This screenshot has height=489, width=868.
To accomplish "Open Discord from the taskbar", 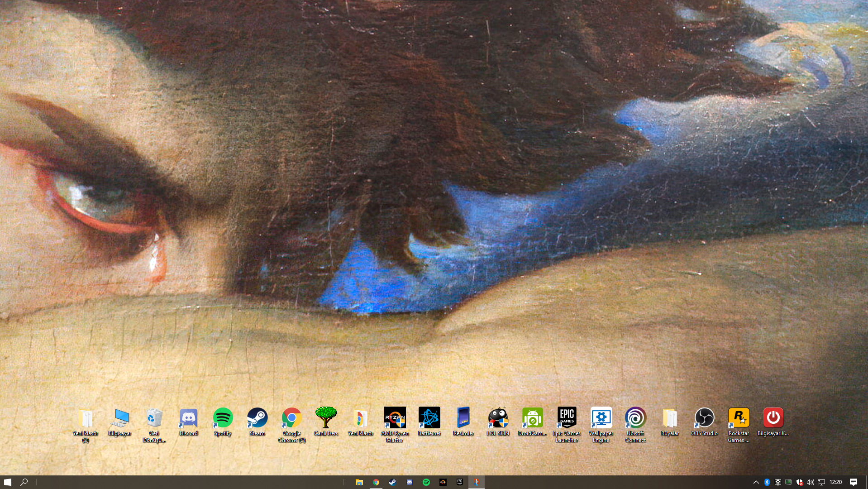I will click(x=410, y=482).
